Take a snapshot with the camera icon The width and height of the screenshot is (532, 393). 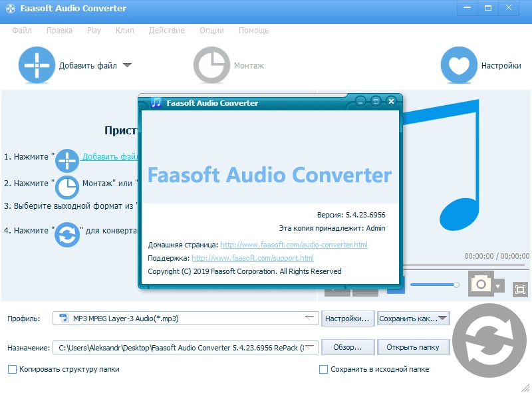[x=481, y=284]
